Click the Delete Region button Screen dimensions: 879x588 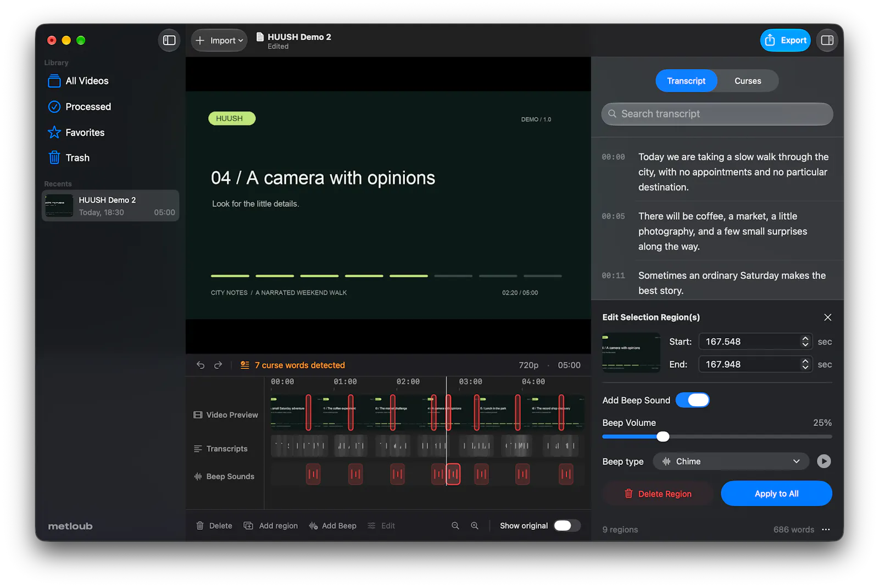click(x=658, y=494)
